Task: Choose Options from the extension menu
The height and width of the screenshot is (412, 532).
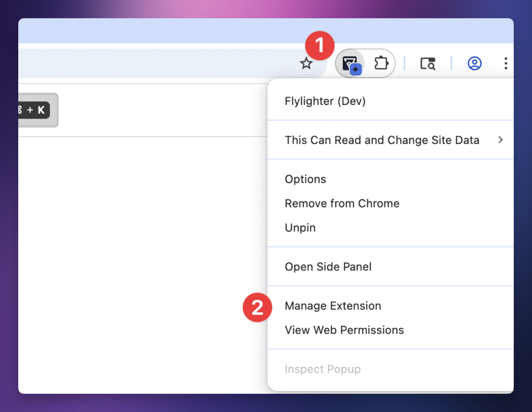Action: click(305, 179)
